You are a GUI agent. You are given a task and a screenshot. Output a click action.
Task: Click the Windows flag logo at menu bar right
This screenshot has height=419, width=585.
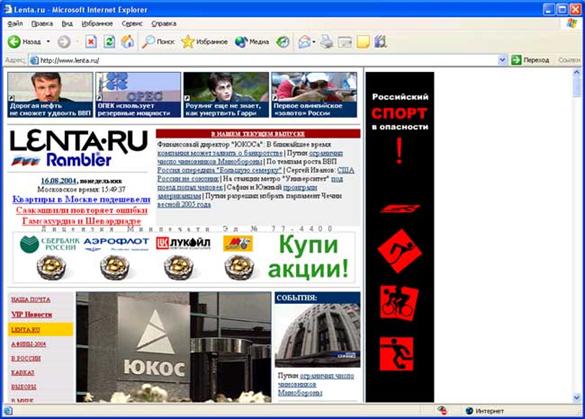tap(571, 24)
